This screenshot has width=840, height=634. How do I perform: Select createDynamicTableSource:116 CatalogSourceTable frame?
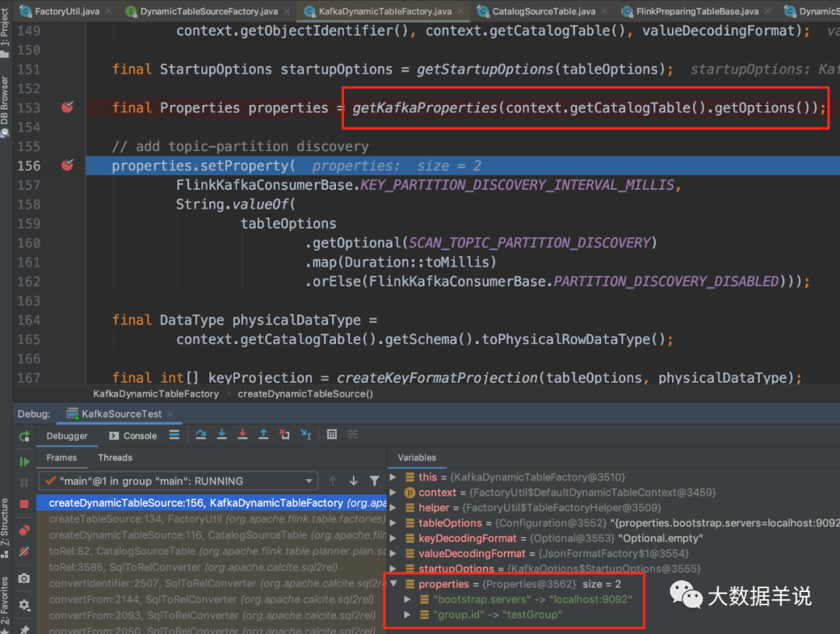[x=212, y=535]
